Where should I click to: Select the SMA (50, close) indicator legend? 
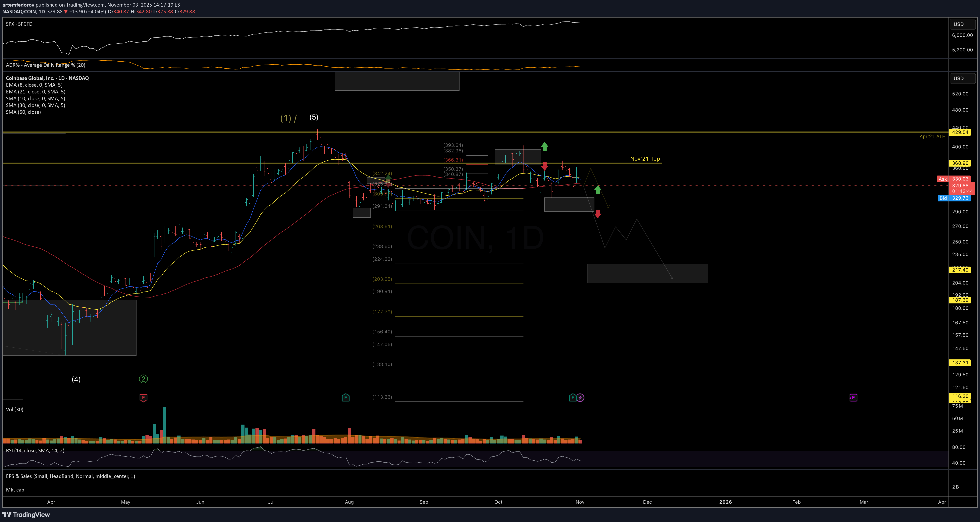(23, 112)
